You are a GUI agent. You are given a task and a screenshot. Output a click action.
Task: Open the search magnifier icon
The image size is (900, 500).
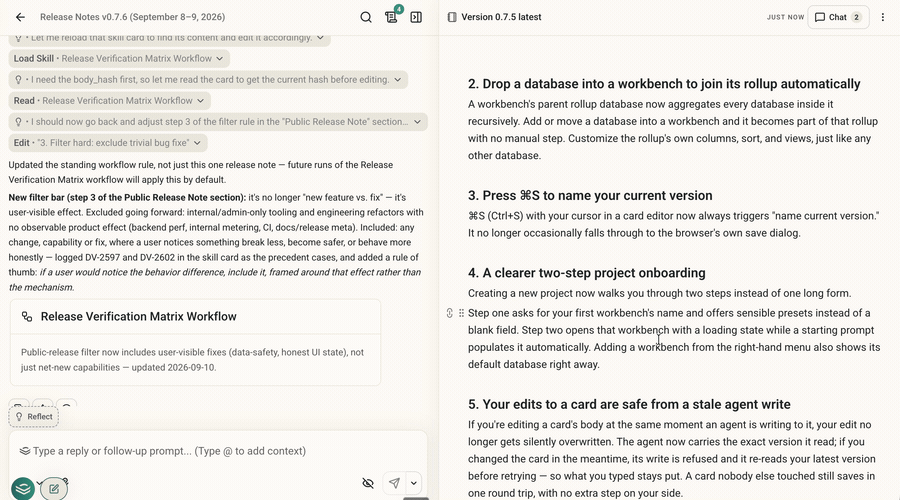(366, 17)
